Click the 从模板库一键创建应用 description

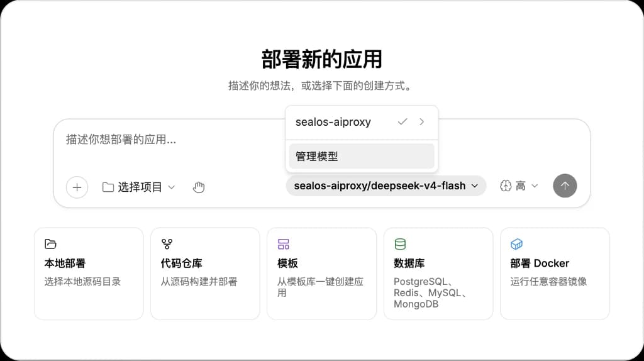[320, 287]
